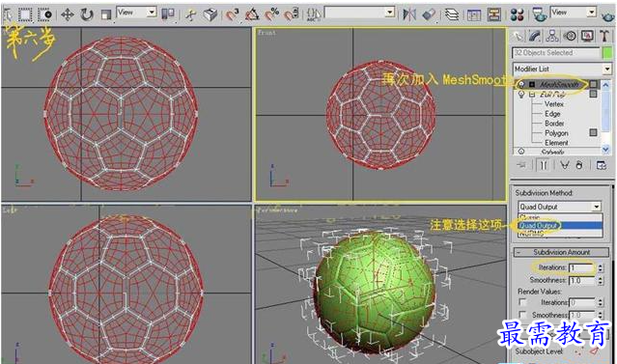Screen dimensions: 617x364
Task: Switch to the Motion panel tab
Action: point(570,36)
